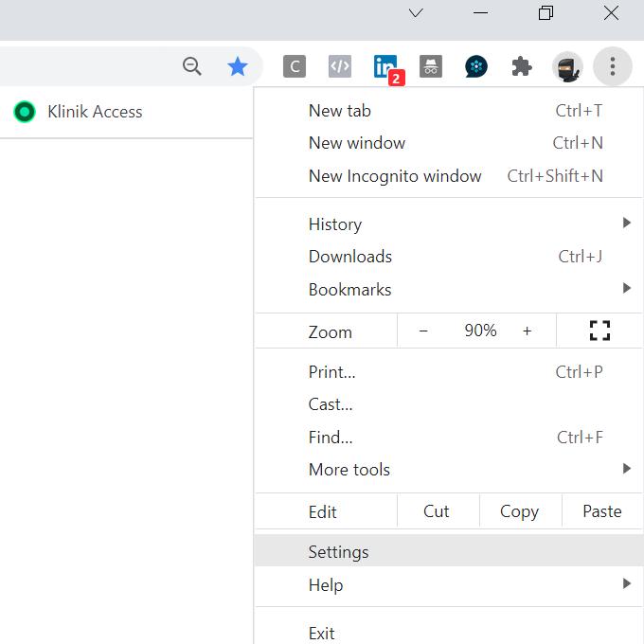Decrease zoom with the minus button
The image size is (644, 644).
point(423,331)
